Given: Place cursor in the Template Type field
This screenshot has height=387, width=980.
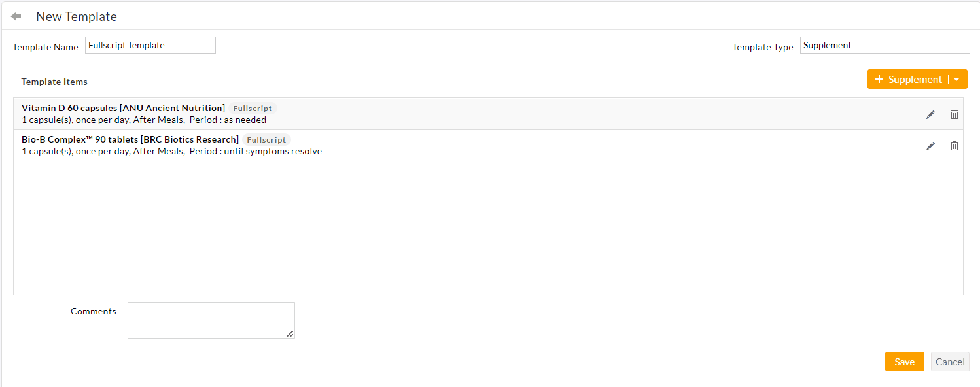Looking at the screenshot, I should point(884,44).
